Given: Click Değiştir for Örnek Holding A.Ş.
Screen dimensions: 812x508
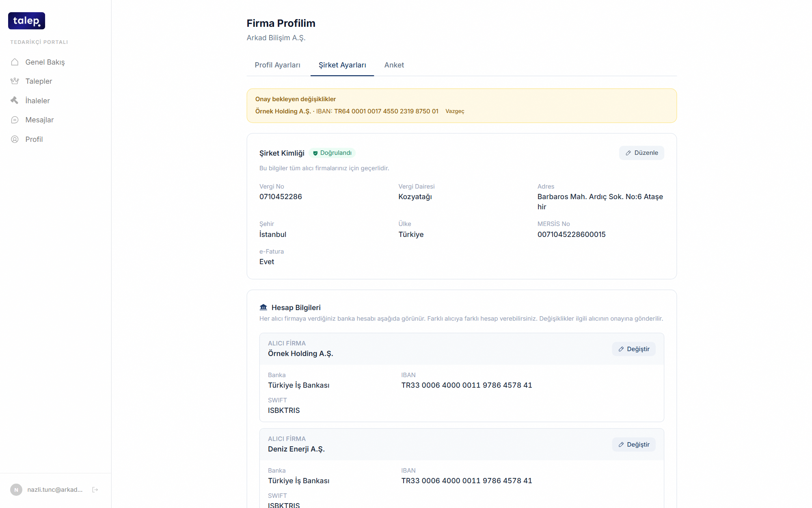Looking at the screenshot, I should [634, 349].
